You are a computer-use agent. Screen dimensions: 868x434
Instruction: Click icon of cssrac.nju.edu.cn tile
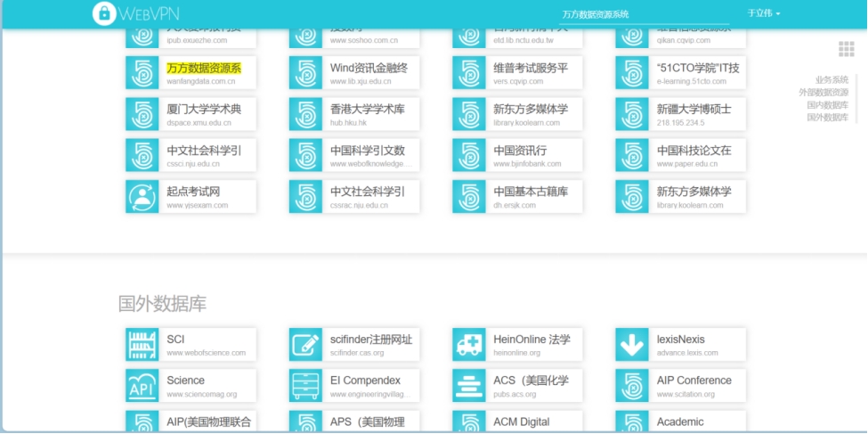click(x=305, y=196)
